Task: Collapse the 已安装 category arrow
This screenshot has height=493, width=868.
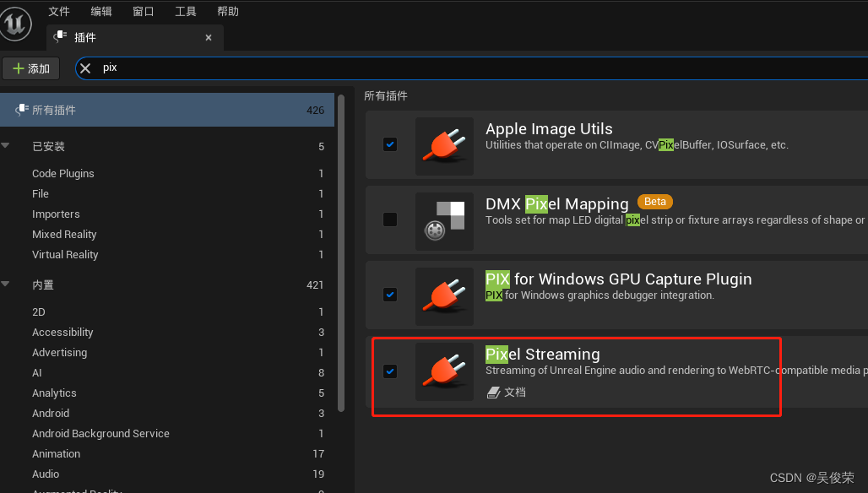Action: (6, 145)
